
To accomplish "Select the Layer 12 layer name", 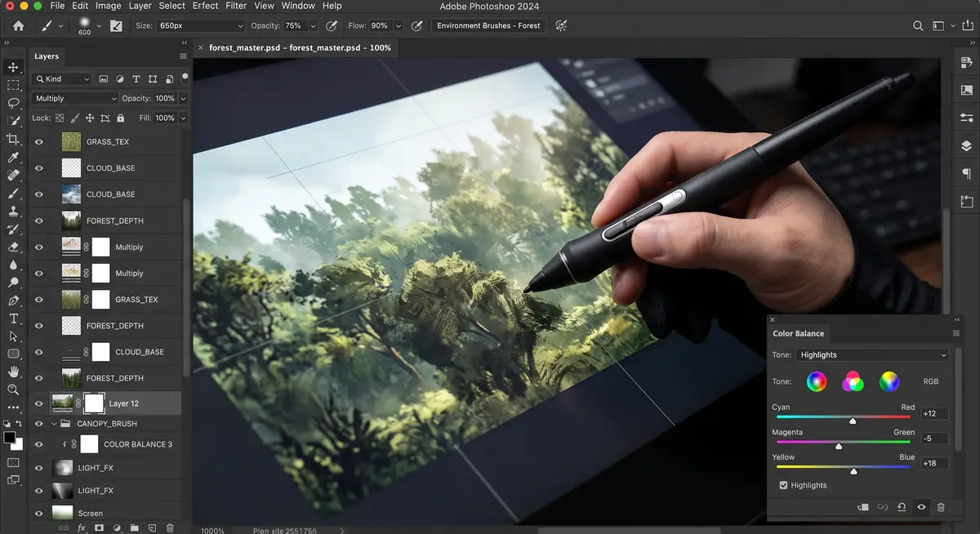I will coord(124,403).
